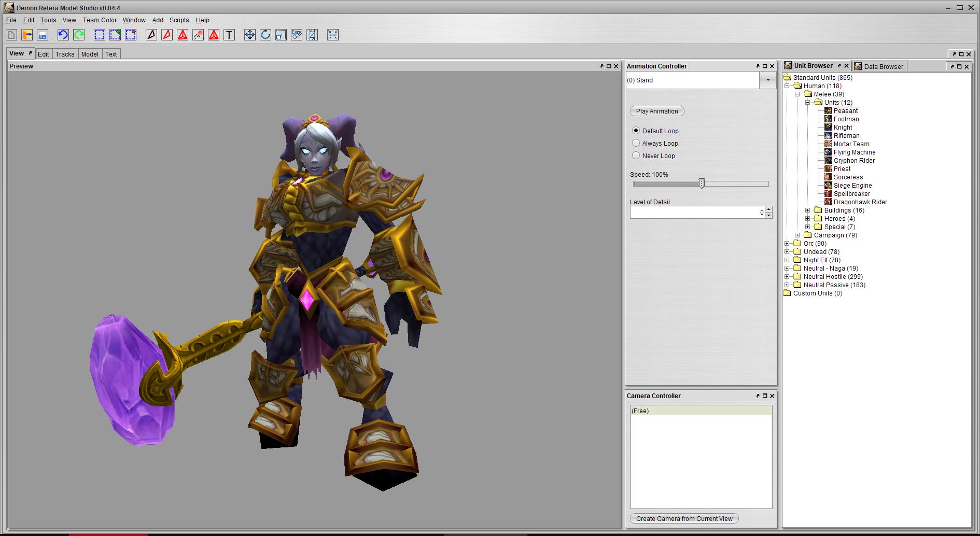980x536 pixels.
Task: Expand the Campaign (79) folder
Action: click(x=797, y=235)
